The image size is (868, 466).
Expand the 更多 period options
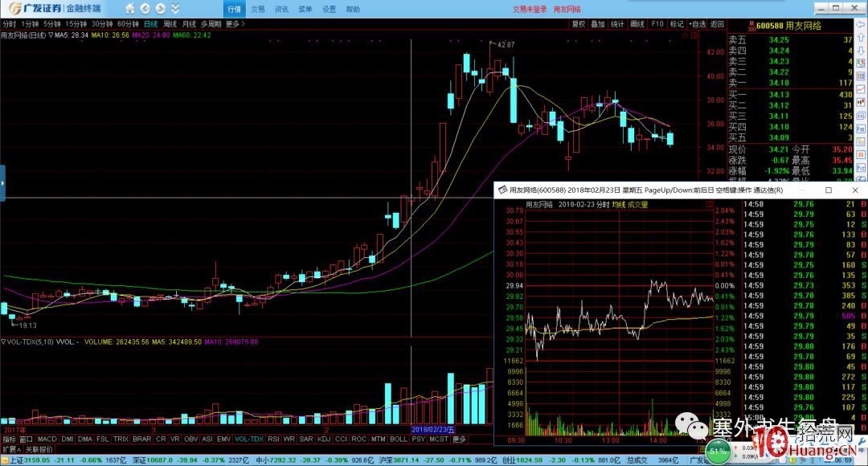coord(235,24)
